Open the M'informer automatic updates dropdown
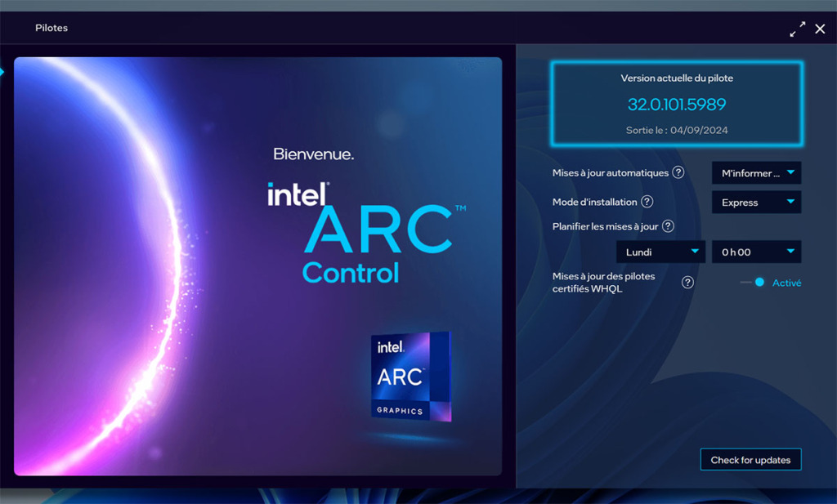 756,173
